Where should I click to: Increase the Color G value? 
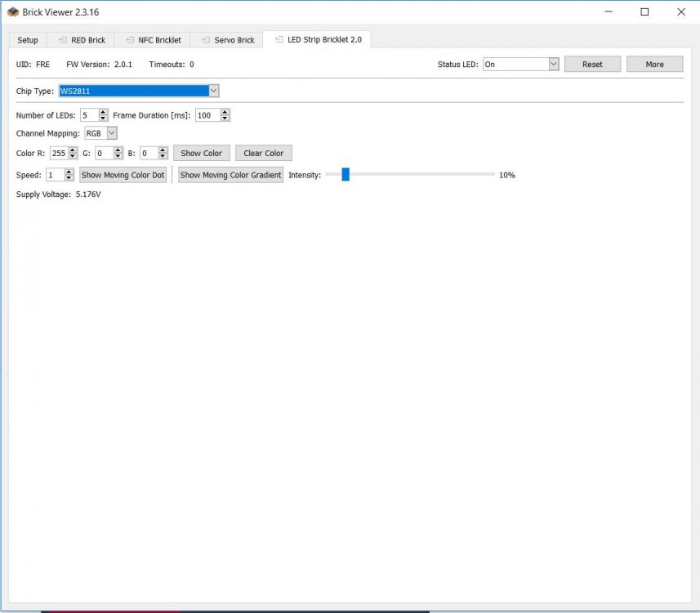click(118, 150)
